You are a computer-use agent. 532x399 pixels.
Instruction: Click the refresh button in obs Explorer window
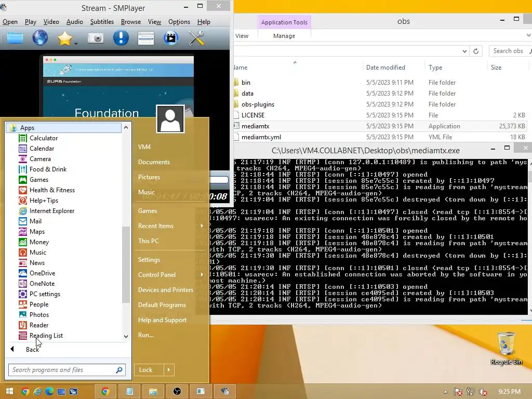[x=476, y=51]
